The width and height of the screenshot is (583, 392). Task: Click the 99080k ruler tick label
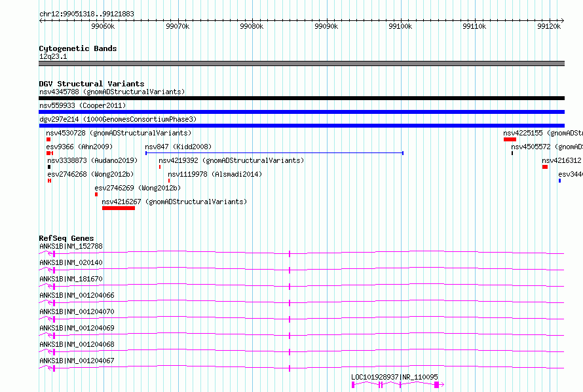pos(252,26)
